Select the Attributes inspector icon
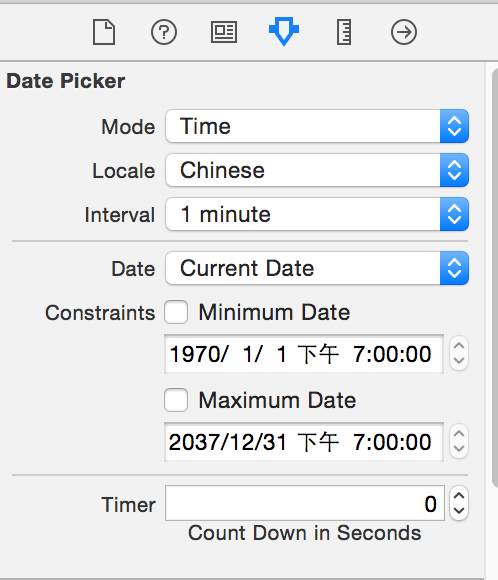 coord(284,31)
